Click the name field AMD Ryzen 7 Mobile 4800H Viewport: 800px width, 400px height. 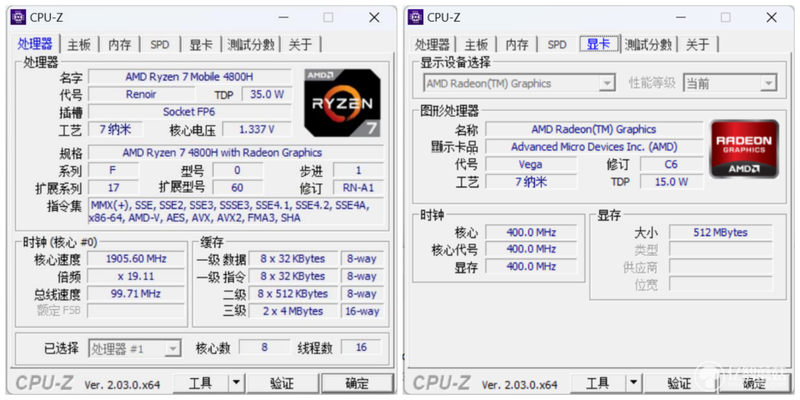(x=190, y=77)
